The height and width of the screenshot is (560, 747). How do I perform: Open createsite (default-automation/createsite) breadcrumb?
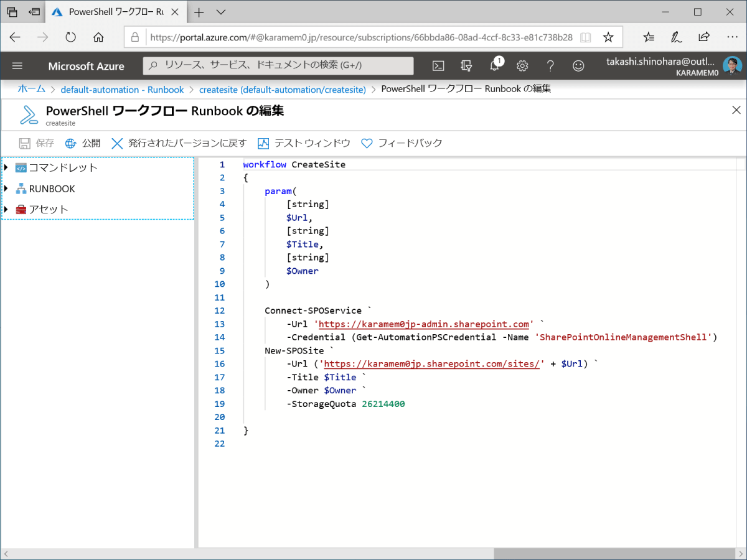click(x=283, y=89)
